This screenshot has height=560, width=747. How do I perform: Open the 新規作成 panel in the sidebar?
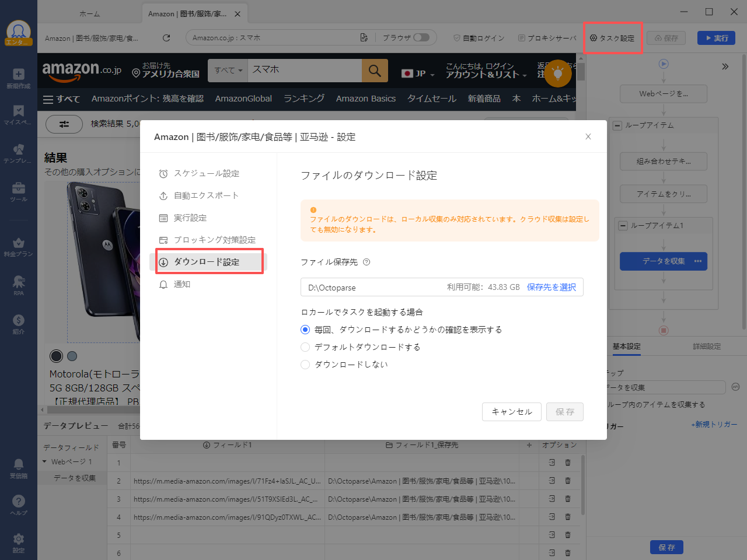tap(18, 76)
